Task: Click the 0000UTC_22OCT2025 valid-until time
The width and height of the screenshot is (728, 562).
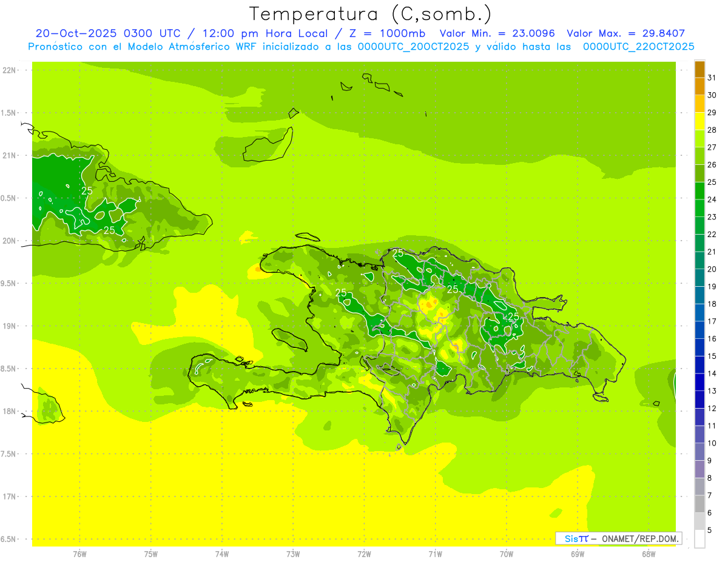Action: tap(638, 47)
